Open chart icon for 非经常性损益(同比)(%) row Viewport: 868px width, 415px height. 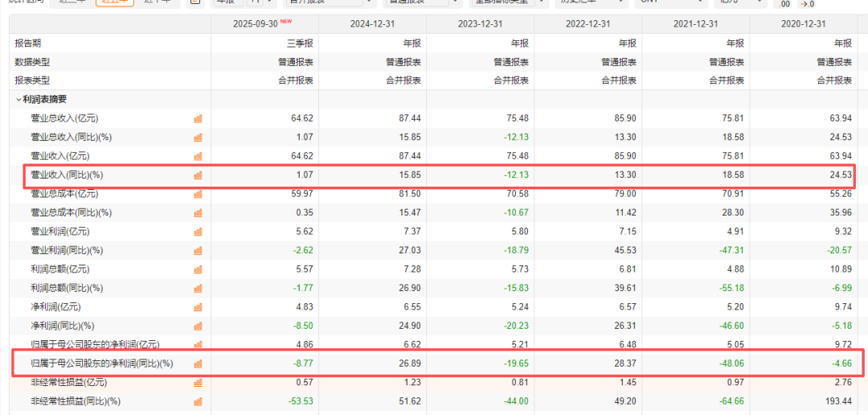tap(199, 401)
